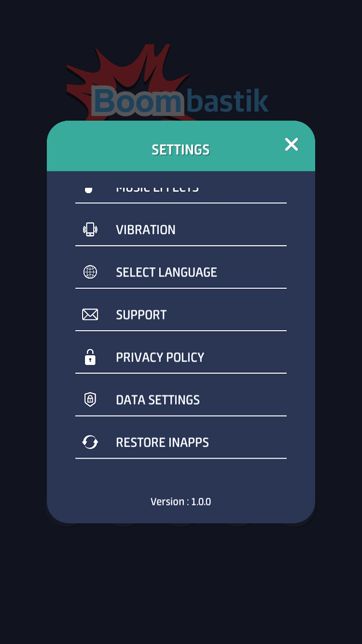
Task: Click the globe language icon
Action: 90,272
